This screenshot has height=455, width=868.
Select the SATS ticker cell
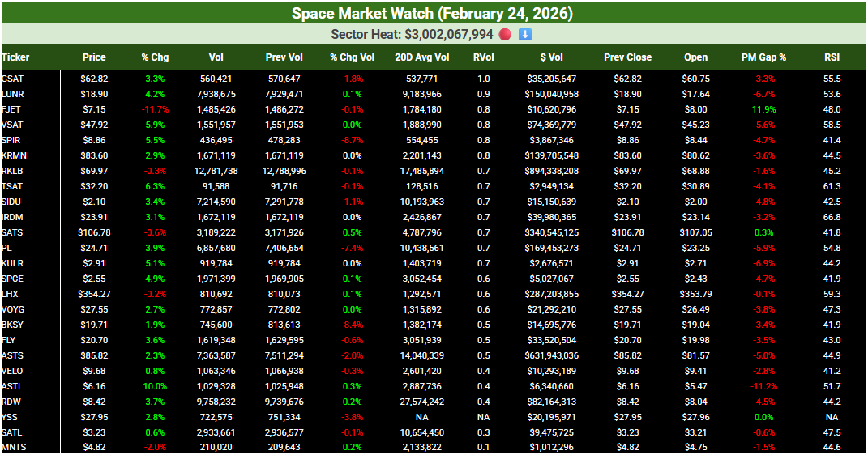(x=12, y=232)
